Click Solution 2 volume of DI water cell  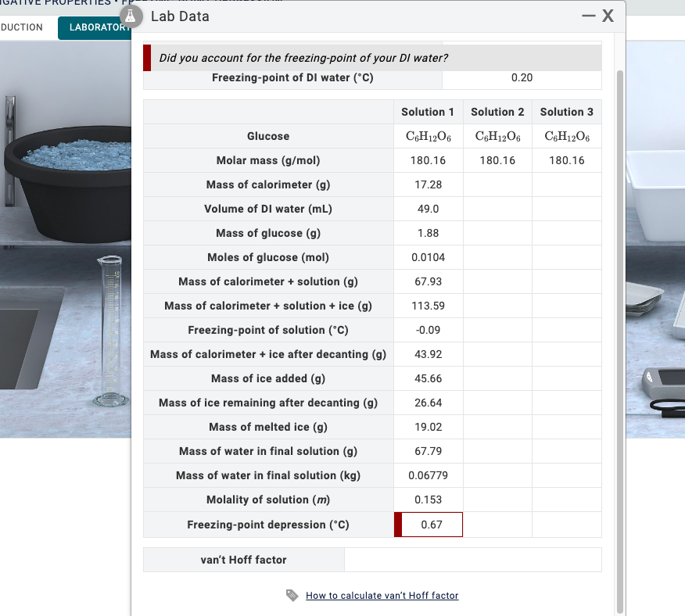click(497, 209)
